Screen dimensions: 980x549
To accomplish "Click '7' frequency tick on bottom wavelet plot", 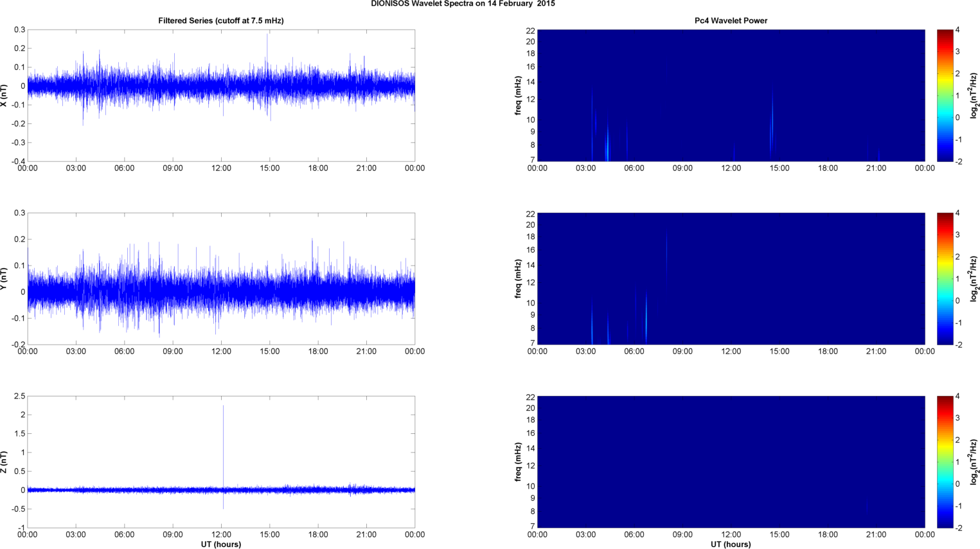I will click(x=532, y=526).
